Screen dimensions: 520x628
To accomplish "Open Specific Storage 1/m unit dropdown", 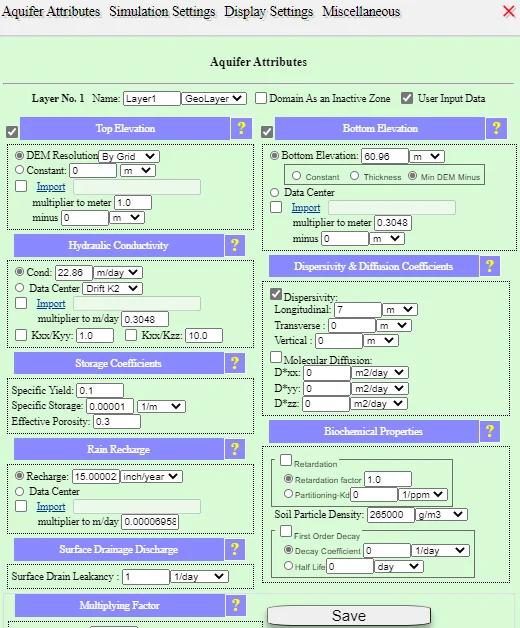I will pyautogui.click(x=161, y=407).
